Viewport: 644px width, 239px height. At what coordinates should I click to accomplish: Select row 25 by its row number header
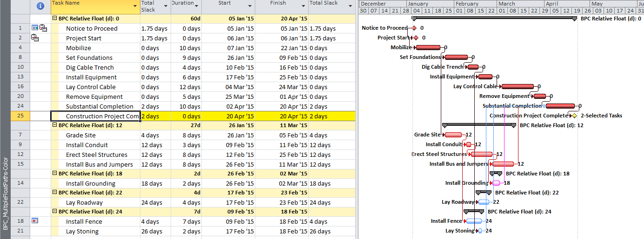pyautogui.click(x=20, y=116)
